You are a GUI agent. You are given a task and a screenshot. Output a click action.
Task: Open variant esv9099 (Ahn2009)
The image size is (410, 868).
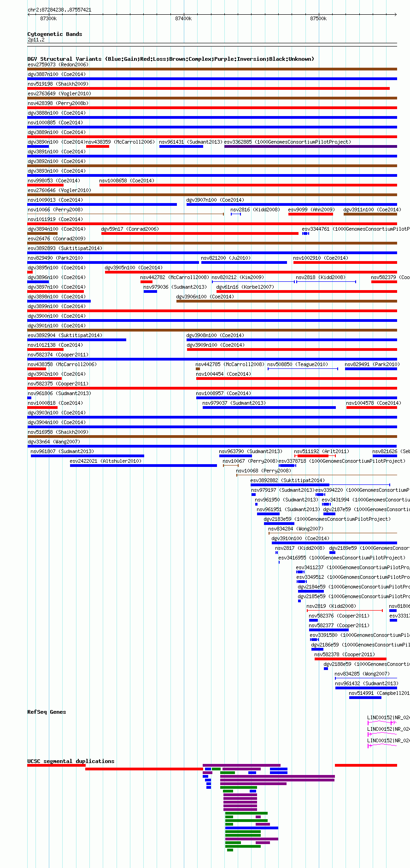[x=311, y=210]
